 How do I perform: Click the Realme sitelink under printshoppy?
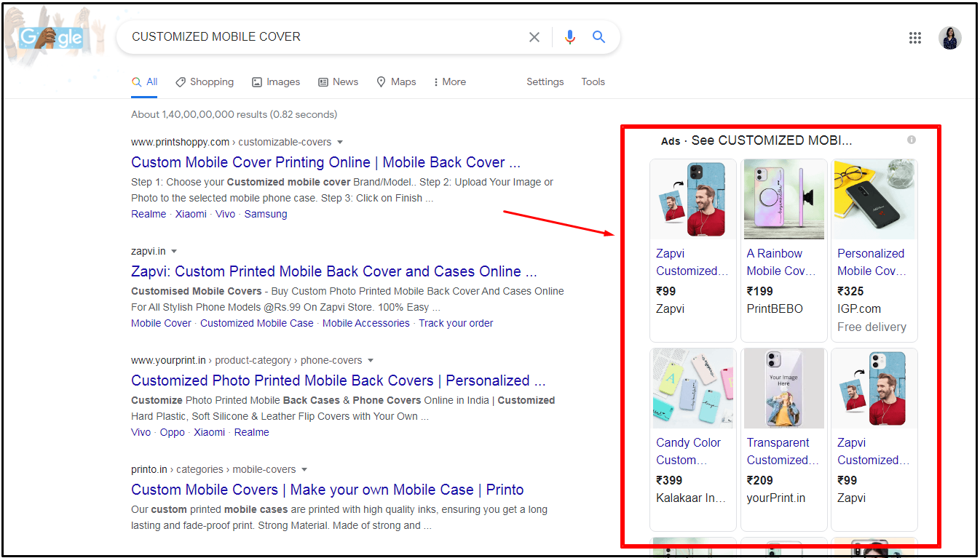(x=149, y=214)
